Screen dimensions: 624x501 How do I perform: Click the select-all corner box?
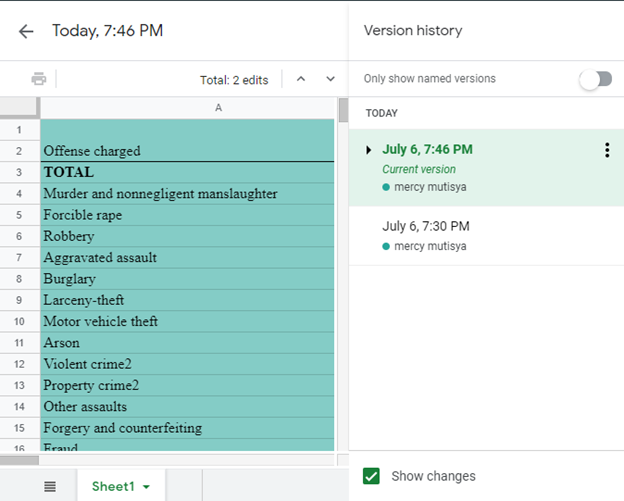click(20, 107)
